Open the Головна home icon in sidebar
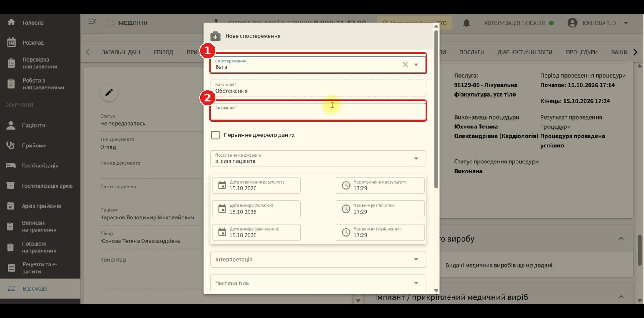The height and width of the screenshot is (318, 644). [x=11, y=23]
